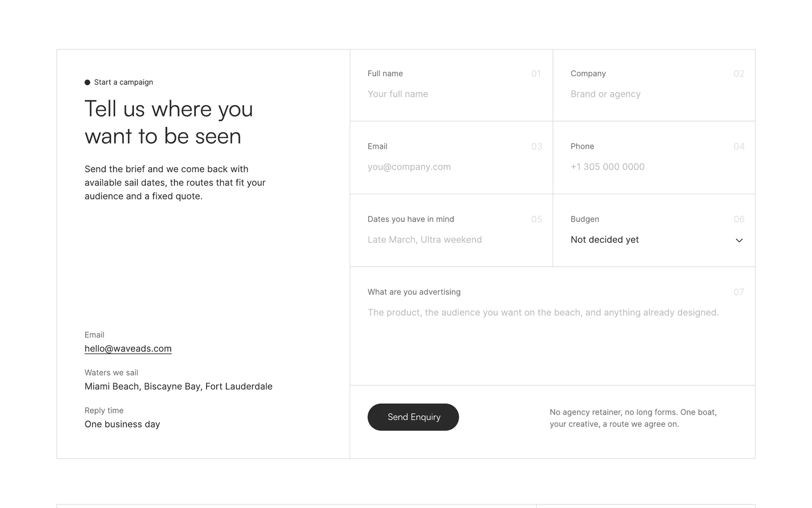Open the hello@waveads.com email link
812x508 pixels.
coord(128,348)
